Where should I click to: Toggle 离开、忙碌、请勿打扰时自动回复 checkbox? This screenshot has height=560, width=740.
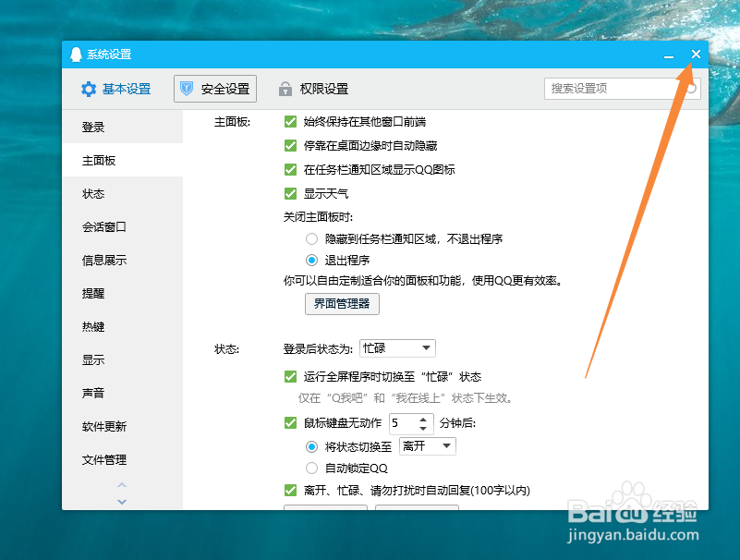pyautogui.click(x=291, y=491)
